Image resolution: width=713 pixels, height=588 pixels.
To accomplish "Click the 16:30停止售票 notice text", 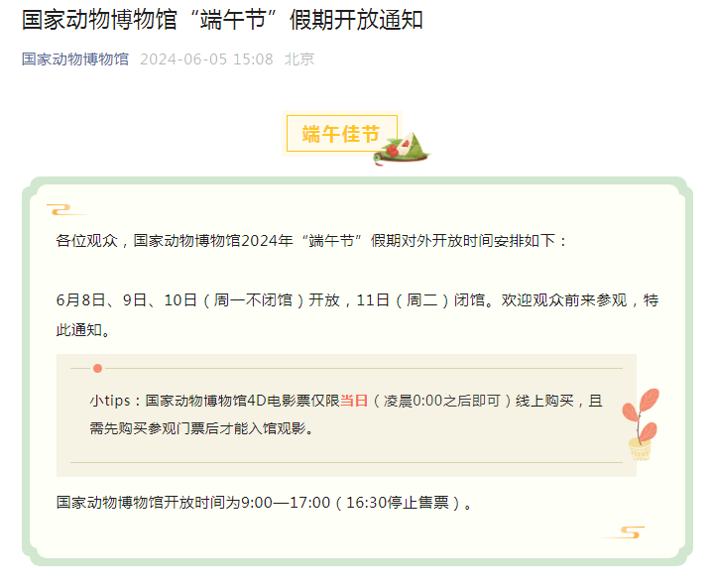I will click(398, 503).
